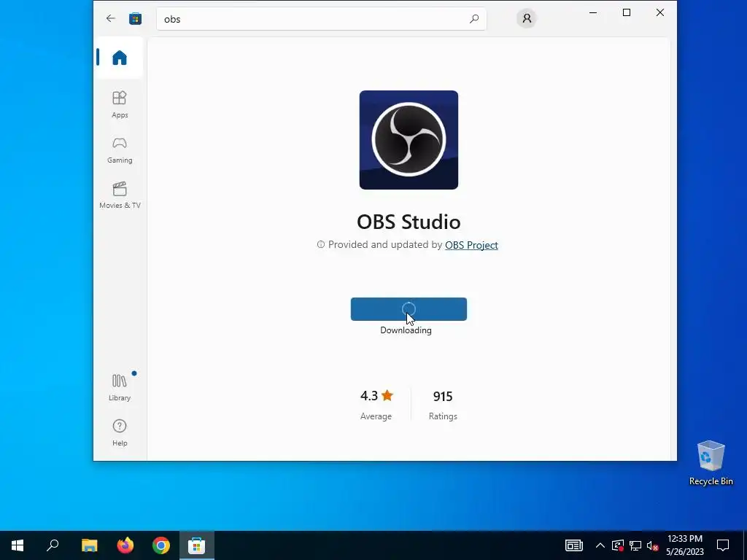The image size is (747, 560).
Task: Go back using the back arrow
Action: (111, 18)
